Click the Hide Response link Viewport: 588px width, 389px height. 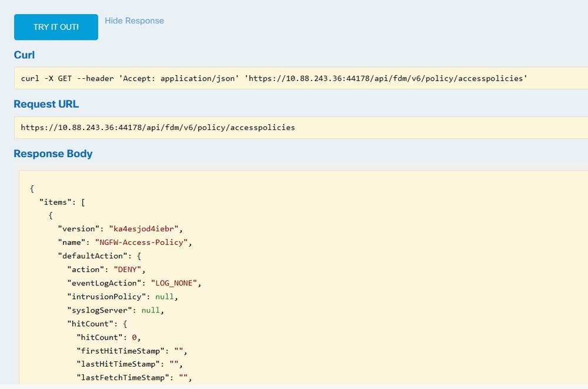[x=134, y=21]
